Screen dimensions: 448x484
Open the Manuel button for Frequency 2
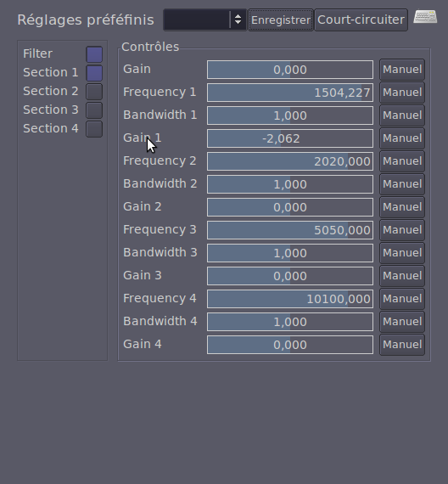click(x=402, y=161)
